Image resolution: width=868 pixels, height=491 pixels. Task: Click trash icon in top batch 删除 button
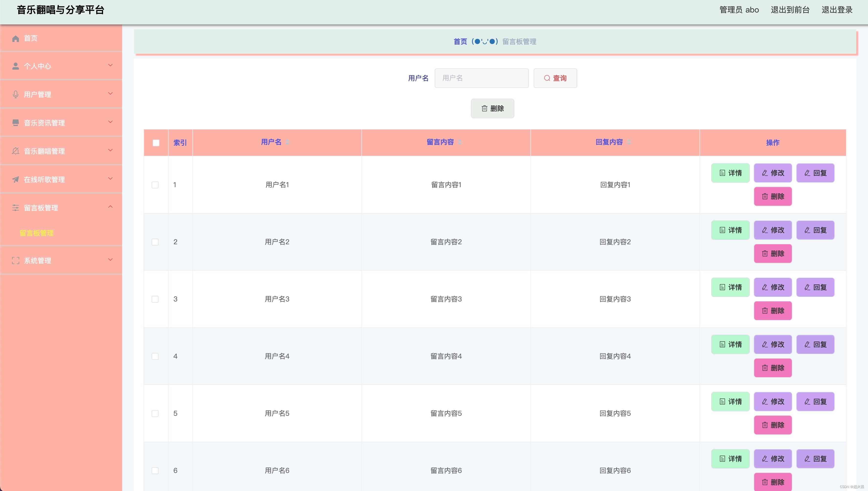click(484, 108)
